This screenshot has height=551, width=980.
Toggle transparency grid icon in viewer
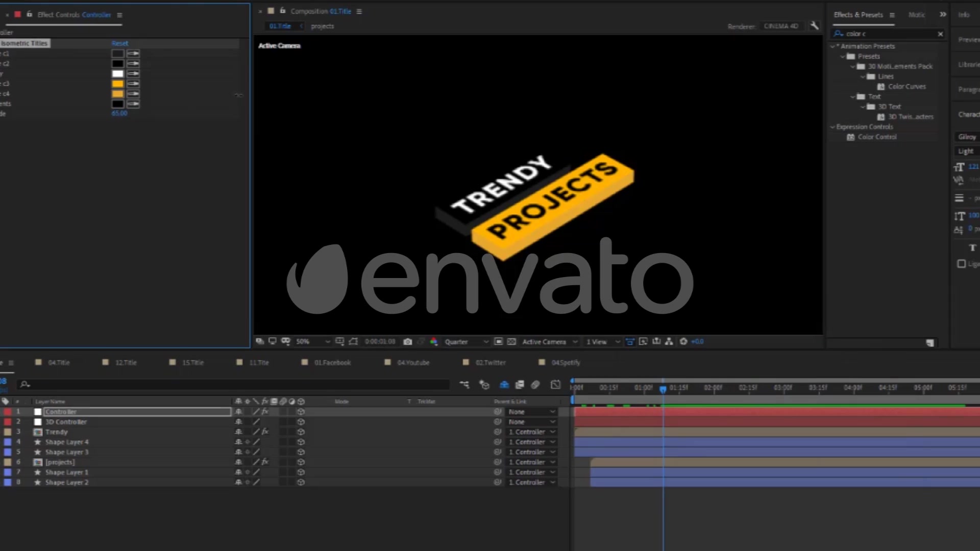tap(511, 342)
